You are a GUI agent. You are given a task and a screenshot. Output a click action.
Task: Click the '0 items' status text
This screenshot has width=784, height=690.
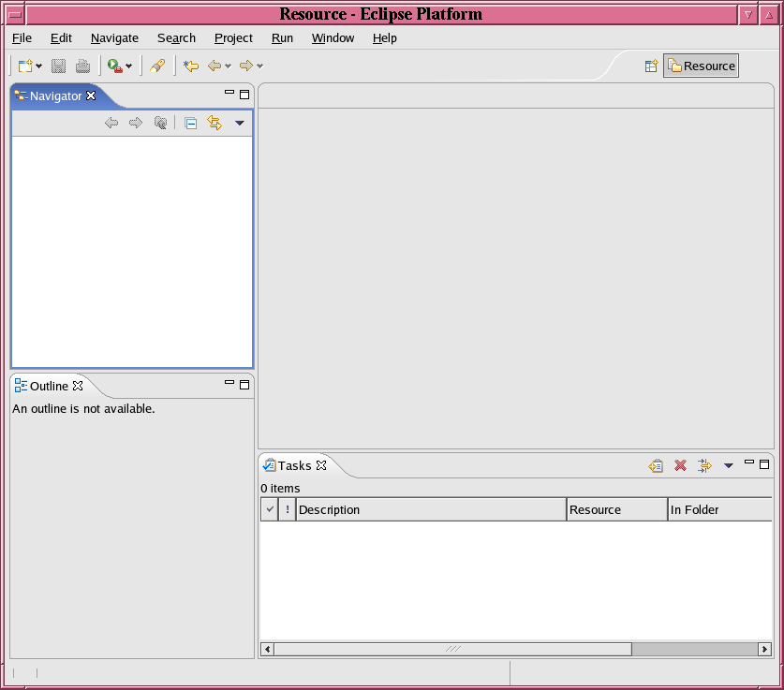(x=280, y=488)
